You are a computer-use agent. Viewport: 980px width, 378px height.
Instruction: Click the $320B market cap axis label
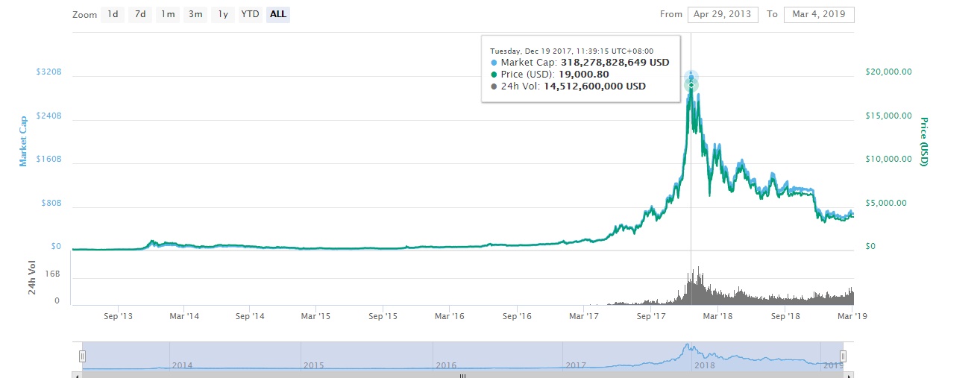49,72
